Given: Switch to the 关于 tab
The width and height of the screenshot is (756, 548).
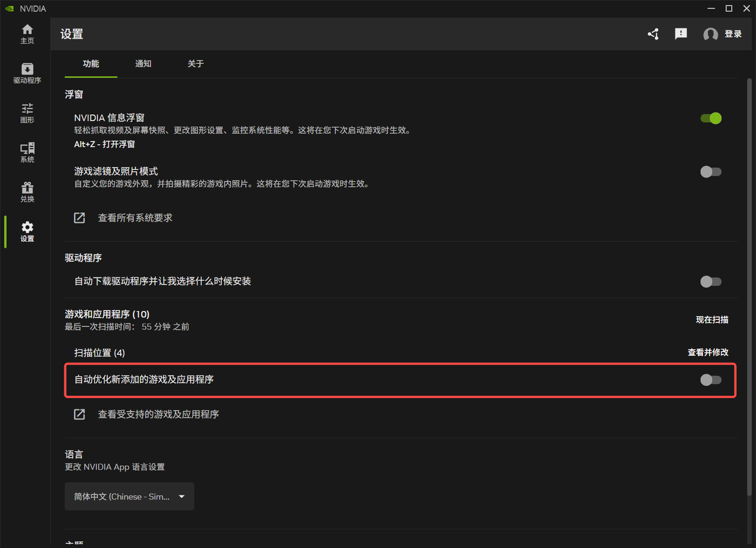Looking at the screenshot, I should tap(195, 64).
